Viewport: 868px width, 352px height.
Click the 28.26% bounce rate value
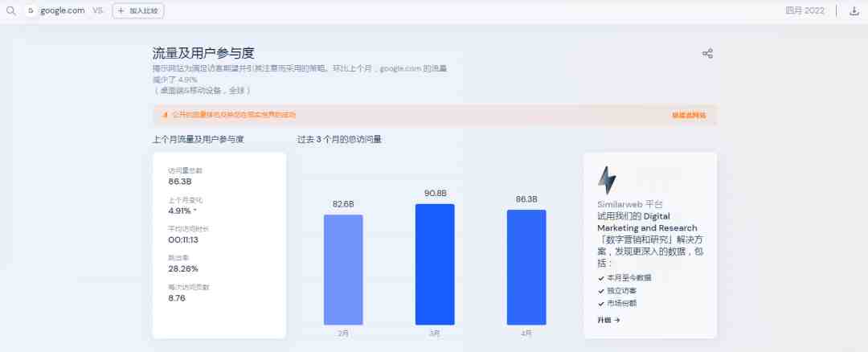tap(182, 268)
